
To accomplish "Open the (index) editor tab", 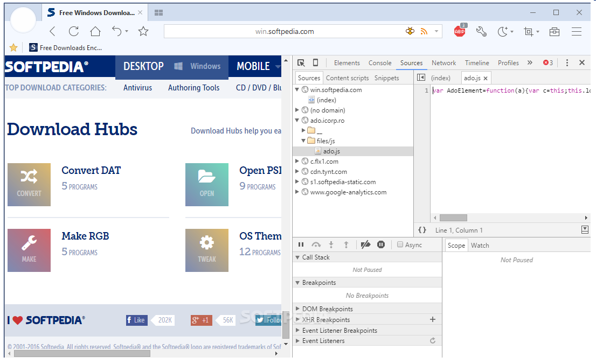I will coord(441,78).
